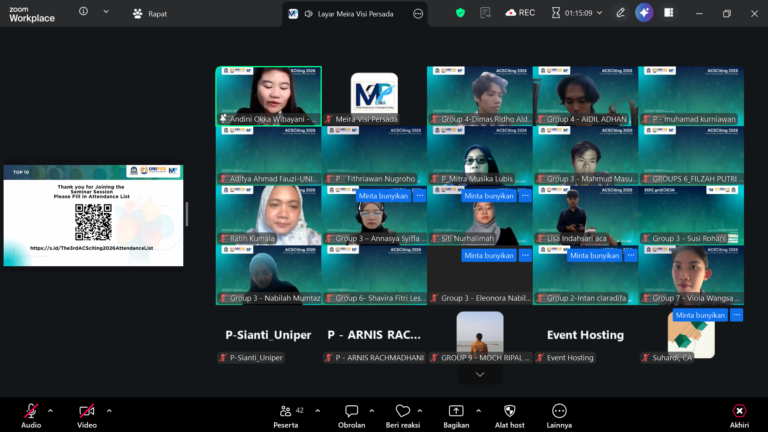Click QR code on shared slide
768x432 pixels.
pyautogui.click(x=93, y=222)
